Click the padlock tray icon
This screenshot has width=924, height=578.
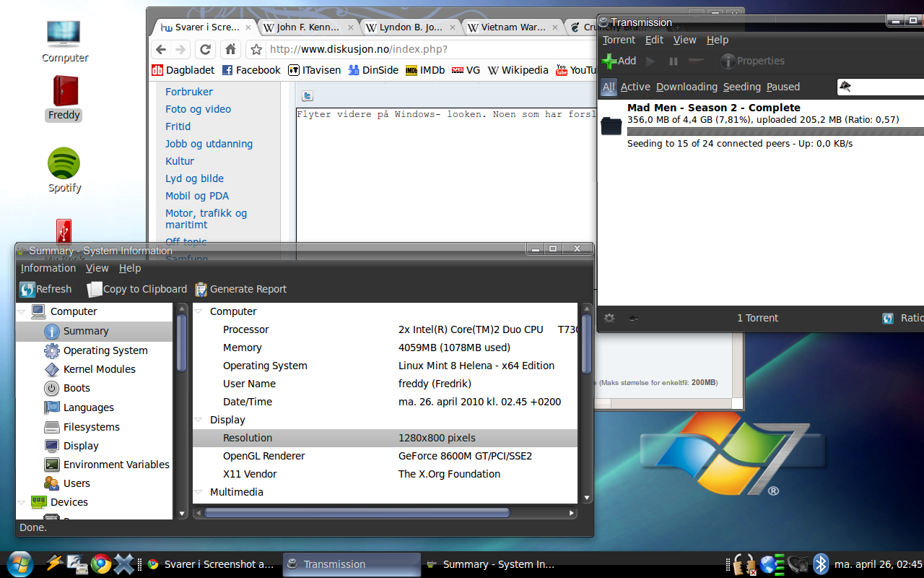coord(744,564)
